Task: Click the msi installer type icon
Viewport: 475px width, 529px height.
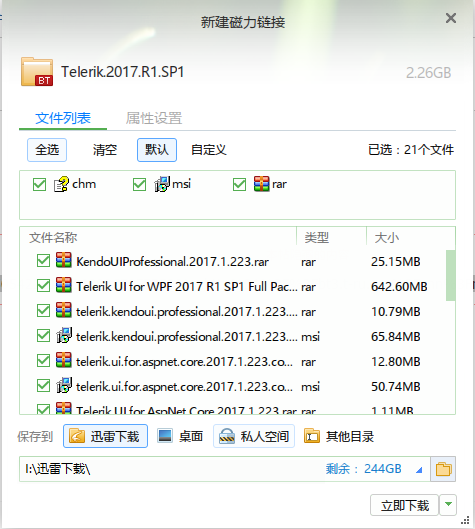Action: point(162,184)
